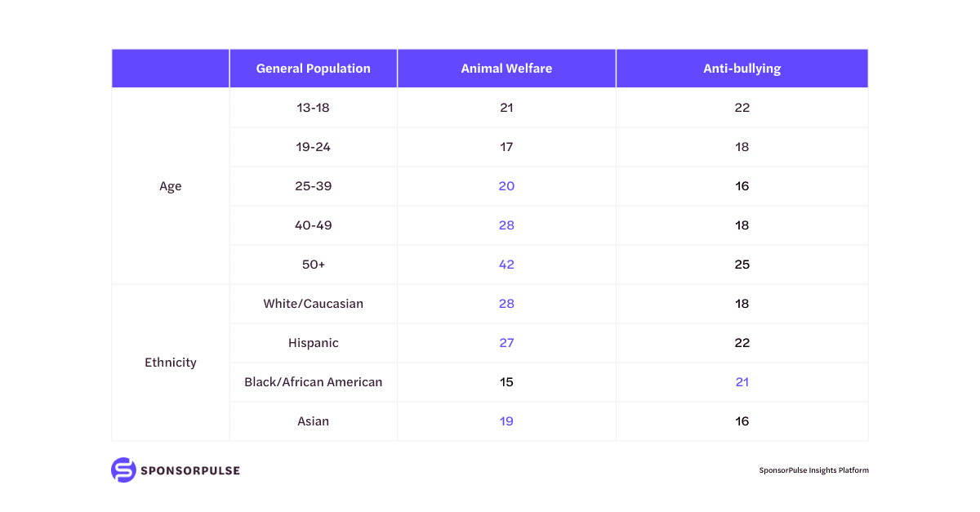Click the White/Caucasian row label

313,304
